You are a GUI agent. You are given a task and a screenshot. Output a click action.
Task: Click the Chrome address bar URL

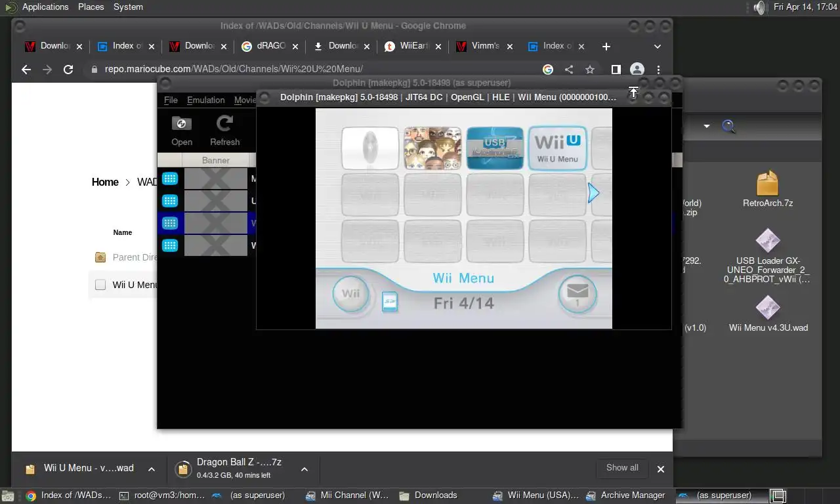pos(234,69)
